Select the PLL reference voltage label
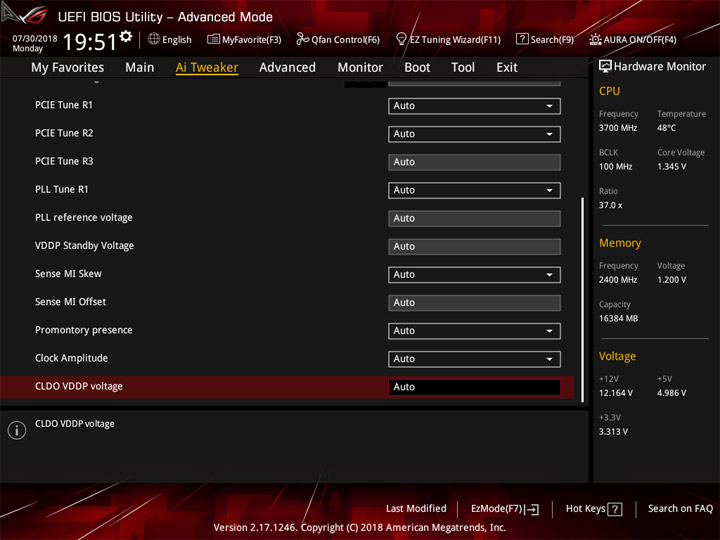This screenshot has width=720, height=540. tap(84, 218)
